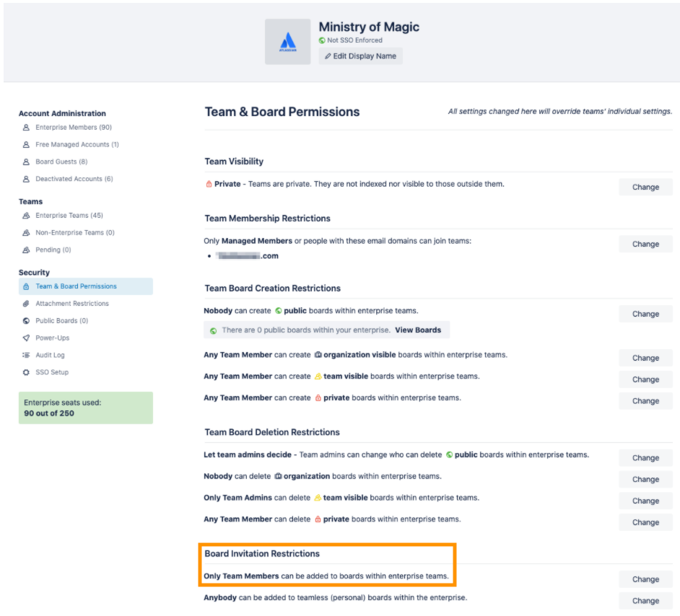Change Team Membership Restrictions
This screenshot has width=680, height=616.
click(x=645, y=244)
